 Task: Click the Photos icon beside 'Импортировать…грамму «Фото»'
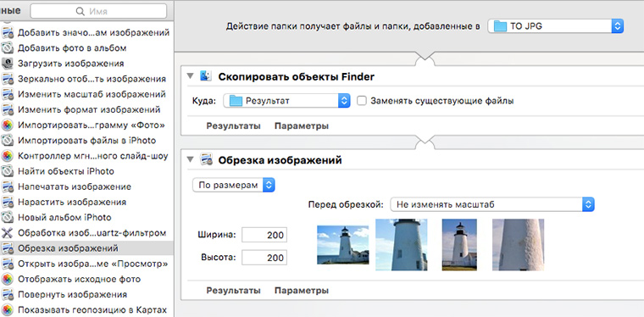coord(8,125)
